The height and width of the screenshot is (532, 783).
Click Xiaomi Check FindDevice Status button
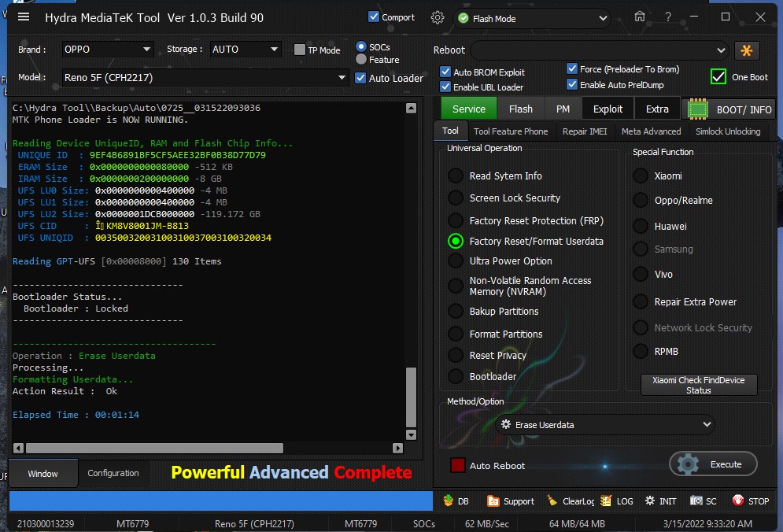coord(698,385)
